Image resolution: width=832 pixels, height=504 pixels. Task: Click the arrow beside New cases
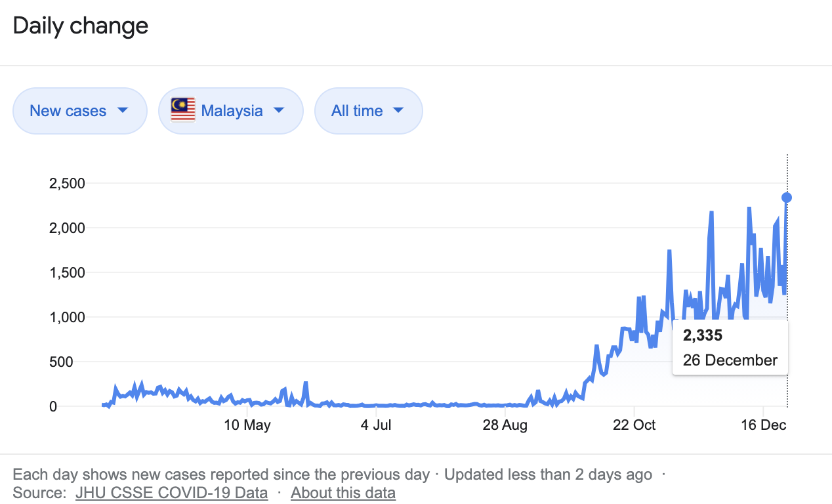click(x=122, y=110)
